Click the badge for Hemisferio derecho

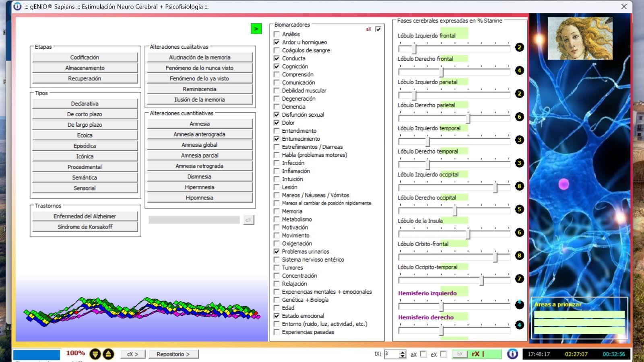tap(519, 325)
